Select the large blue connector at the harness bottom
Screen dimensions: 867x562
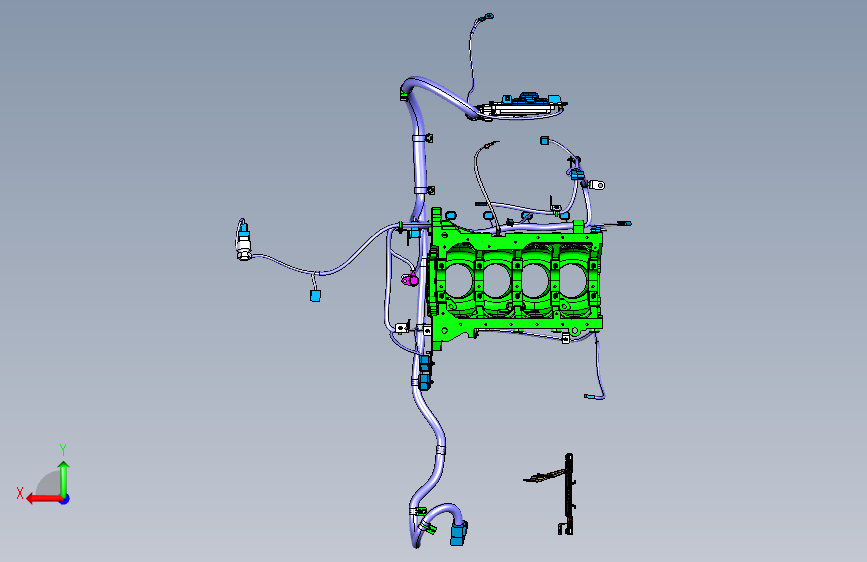[x=458, y=534]
